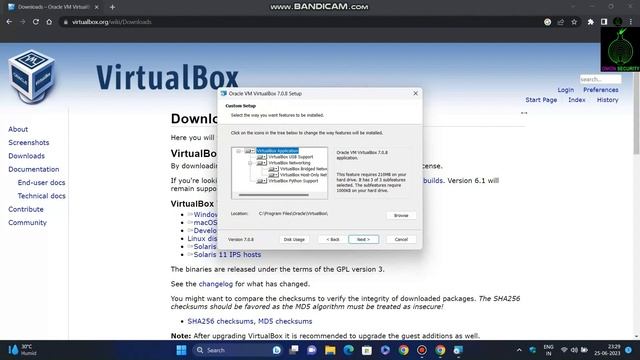Open the weather widget showing 30°C
This screenshot has width=640, height=360.
point(22,350)
